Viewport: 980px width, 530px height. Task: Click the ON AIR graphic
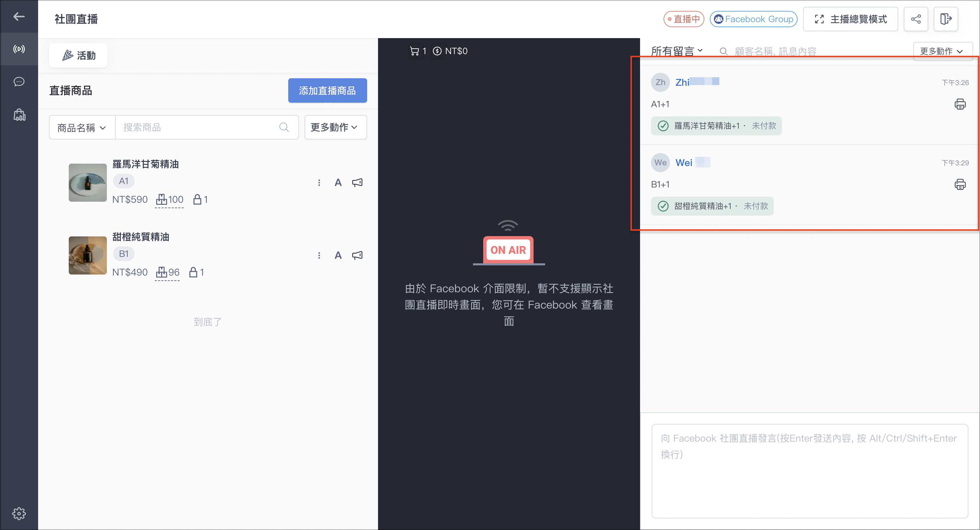tap(508, 243)
